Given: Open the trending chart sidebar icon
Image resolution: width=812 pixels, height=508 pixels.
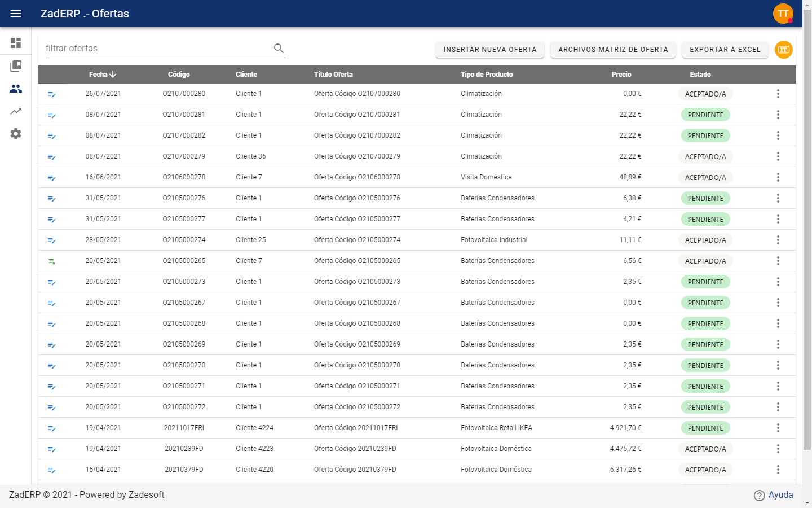Looking at the screenshot, I should coord(16,111).
